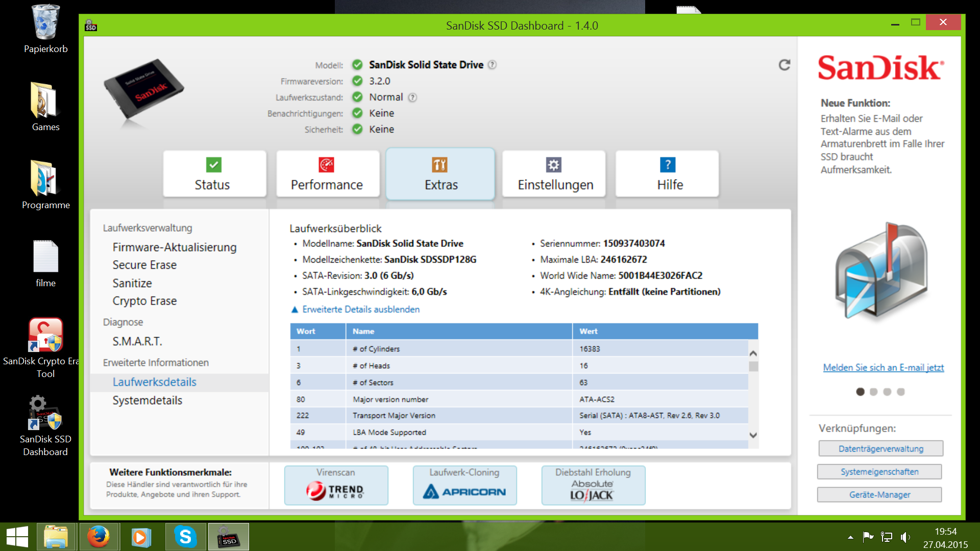
Task: Open the Apricorn Laufwerk-Cloning tile
Action: [x=464, y=485]
